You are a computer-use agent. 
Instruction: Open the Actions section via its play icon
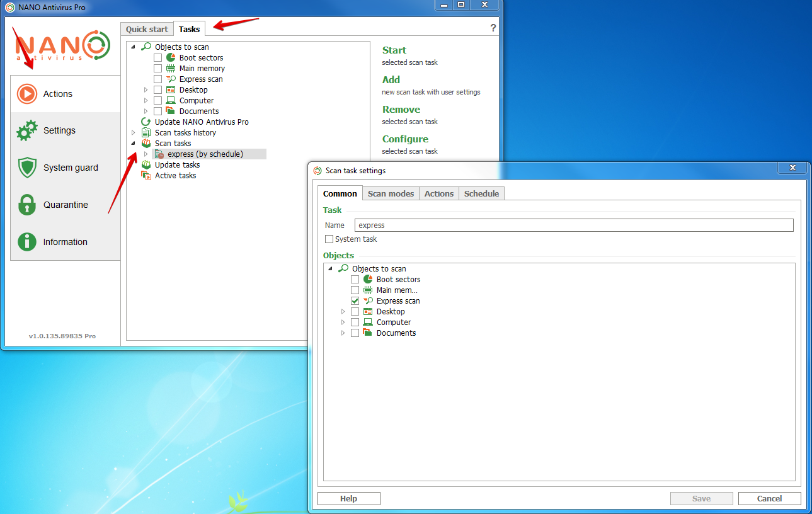click(27, 94)
